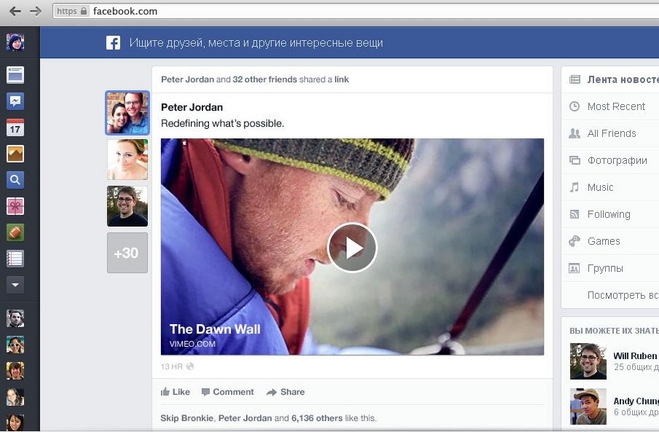The height and width of the screenshot is (432, 659).
Task: Open Andy Chung's name link
Action: click(636, 401)
